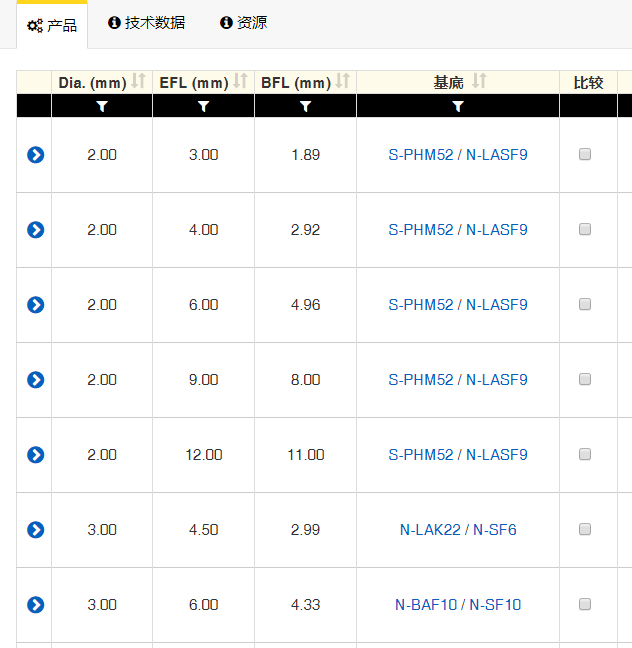Expand row with EFL 3.00 and BFL 1.89

pyautogui.click(x=36, y=155)
